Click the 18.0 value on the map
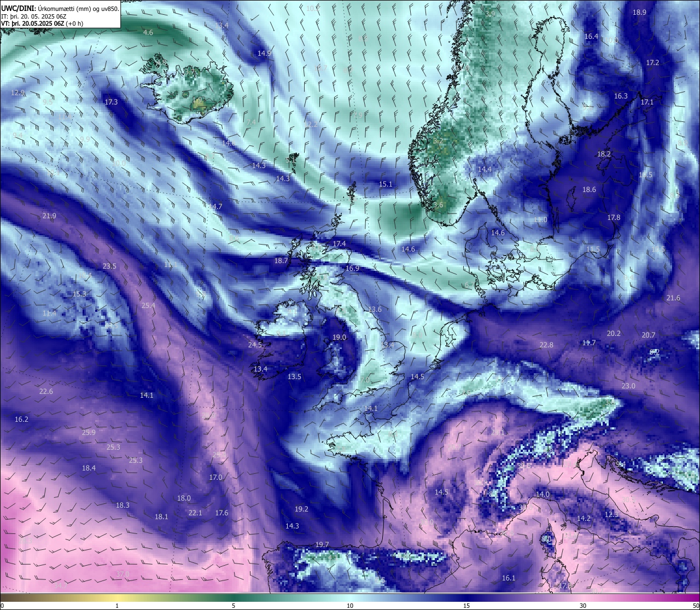Screen dimensions: 700x610 pos(184,498)
